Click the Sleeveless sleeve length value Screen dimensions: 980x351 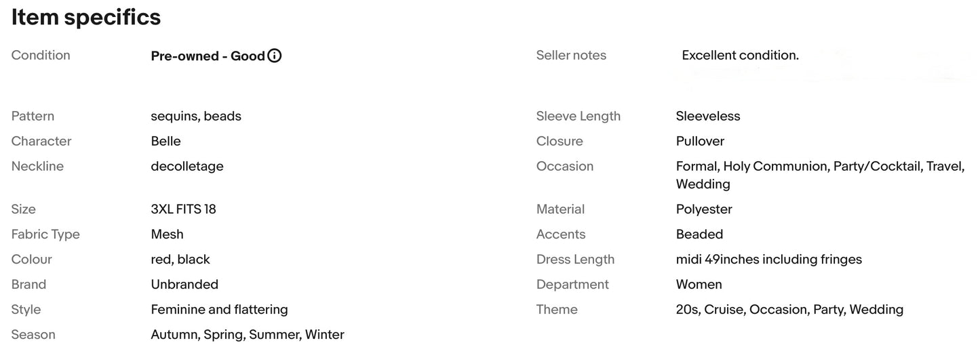click(708, 116)
